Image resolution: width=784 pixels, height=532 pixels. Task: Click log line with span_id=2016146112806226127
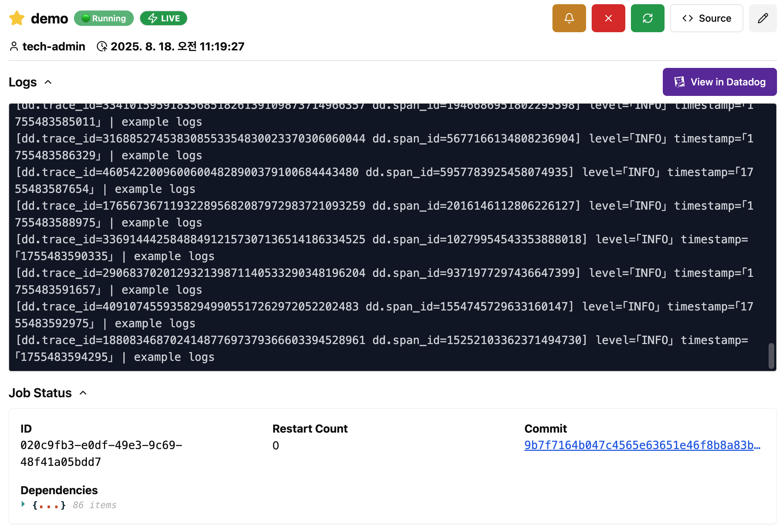[384, 214]
